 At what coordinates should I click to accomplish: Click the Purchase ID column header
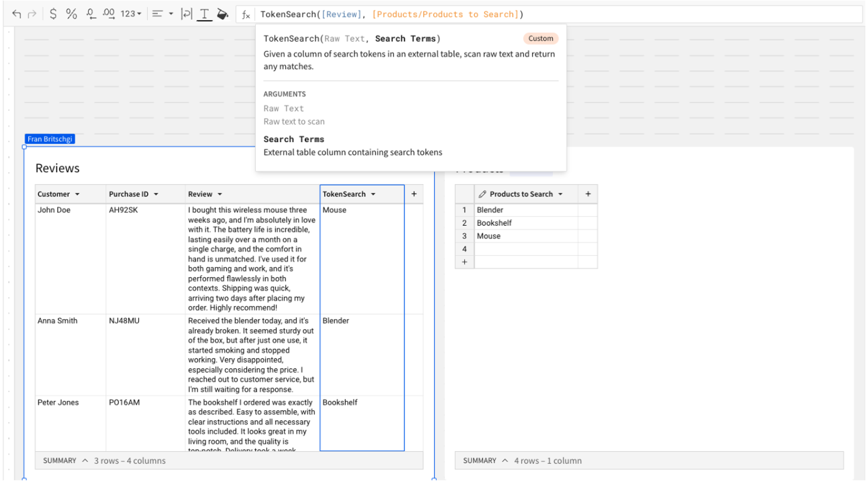tap(145, 194)
